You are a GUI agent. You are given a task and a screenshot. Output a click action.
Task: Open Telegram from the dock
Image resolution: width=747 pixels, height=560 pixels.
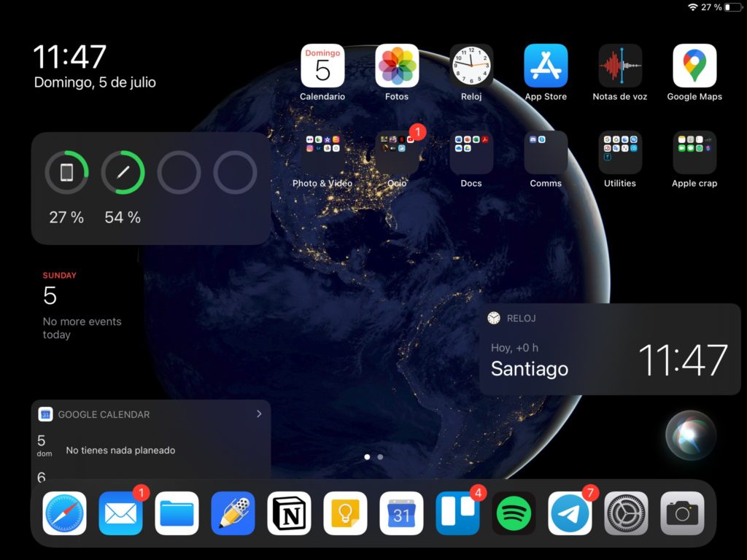(x=570, y=513)
